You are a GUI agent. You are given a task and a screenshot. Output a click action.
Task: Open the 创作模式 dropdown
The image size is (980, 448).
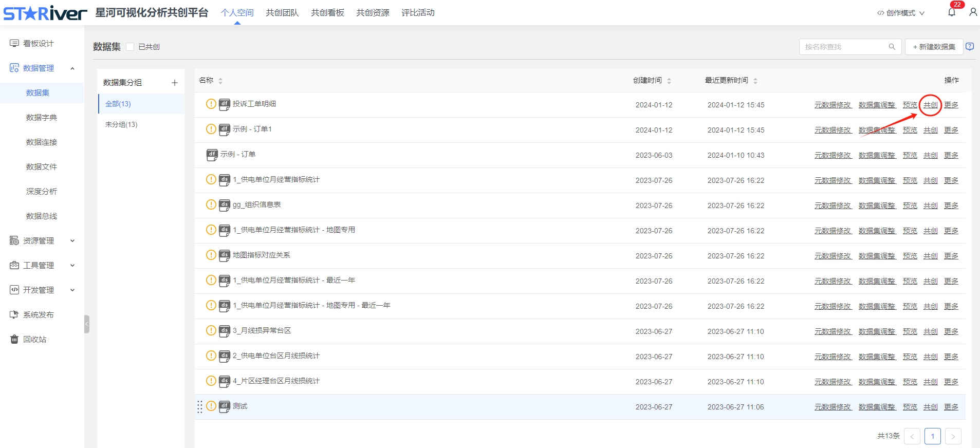(x=900, y=13)
